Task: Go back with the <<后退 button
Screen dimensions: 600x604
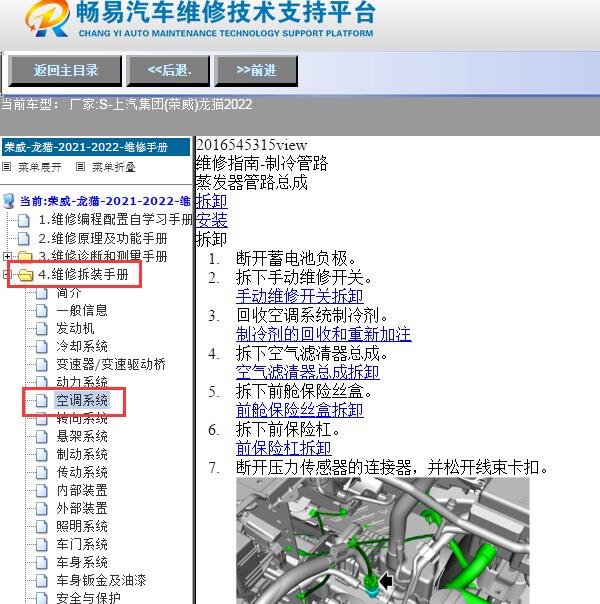Action: 169,71
